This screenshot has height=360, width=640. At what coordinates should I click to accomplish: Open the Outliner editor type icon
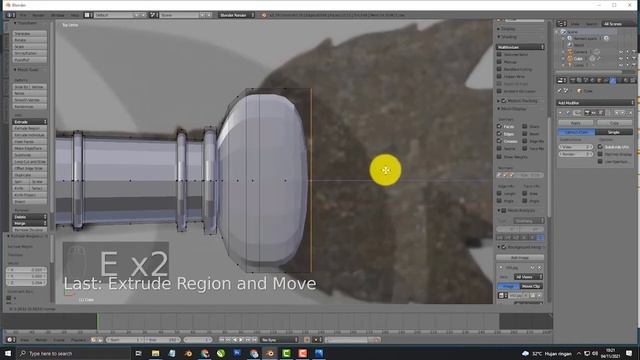pyautogui.click(x=562, y=24)
